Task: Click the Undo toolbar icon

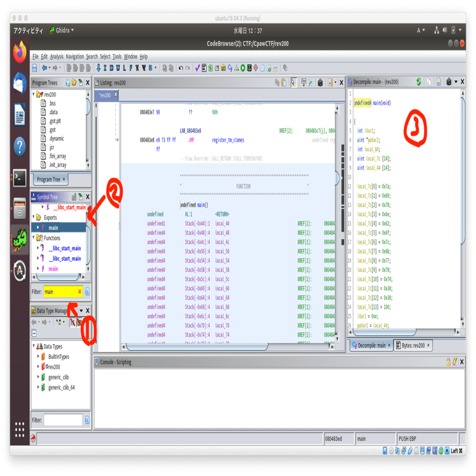Action: pyautogui.click(x=181, y=68)
